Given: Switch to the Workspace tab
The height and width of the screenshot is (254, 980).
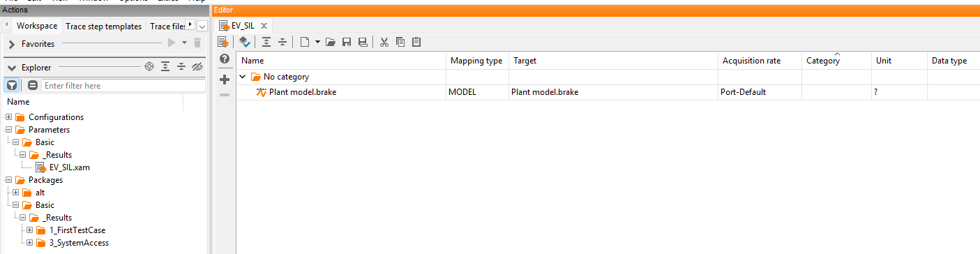Looking at the screenshot, I should [37, 26].
